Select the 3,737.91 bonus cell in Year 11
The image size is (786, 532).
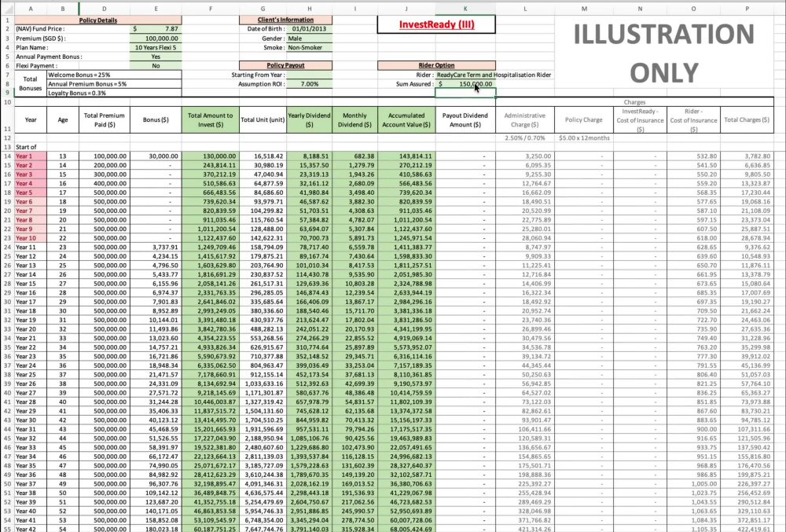(156, 248)
